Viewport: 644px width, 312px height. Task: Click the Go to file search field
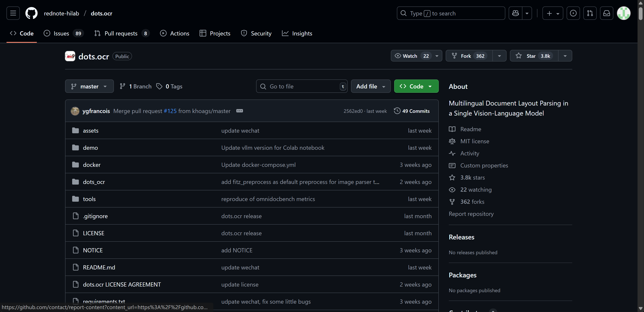(301, 86)
